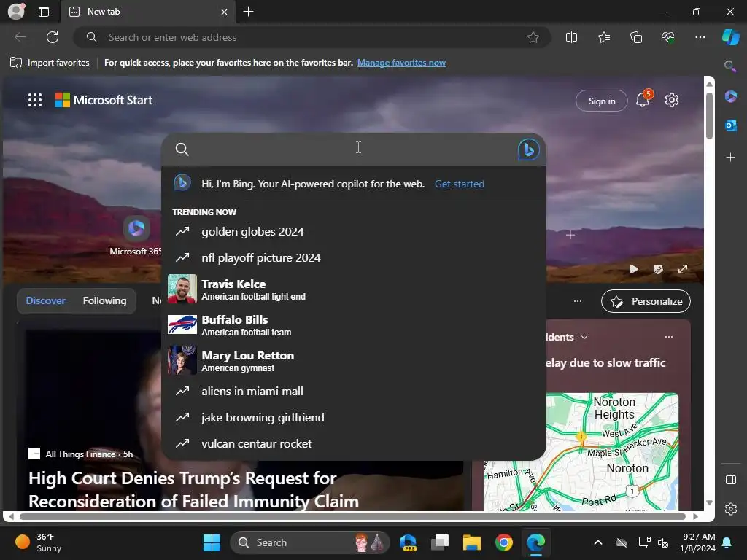Toggle split screen view icon
The width and height of the screenshot is (747, 560).
click(x=571, y=37)
